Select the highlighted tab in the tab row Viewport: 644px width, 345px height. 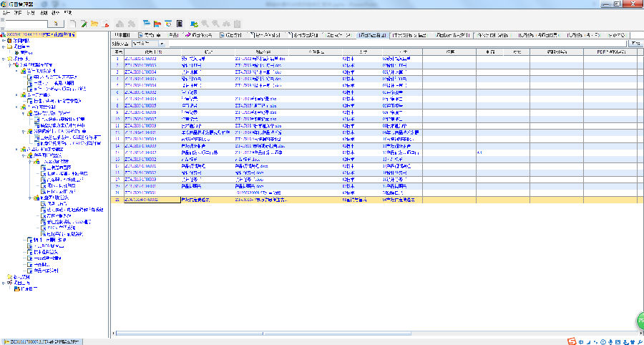pos(371,34)
